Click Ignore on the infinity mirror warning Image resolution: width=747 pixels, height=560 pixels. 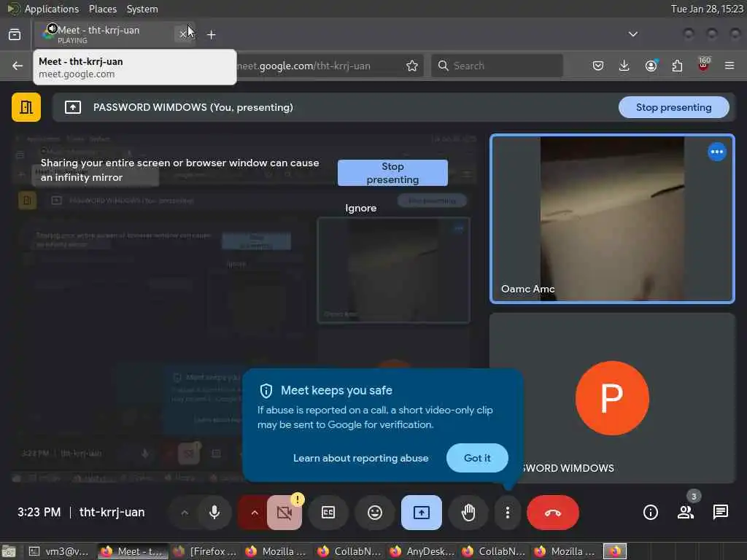tap(360, 208)
